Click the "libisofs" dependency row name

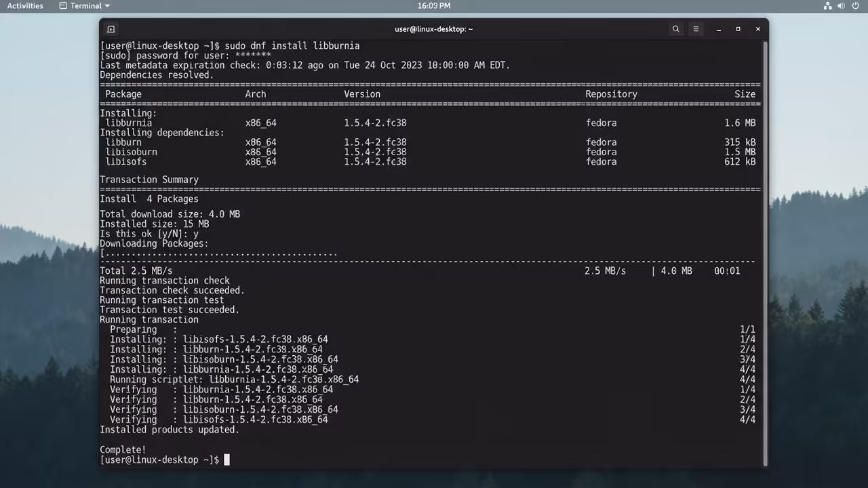[x=126, y=162]
